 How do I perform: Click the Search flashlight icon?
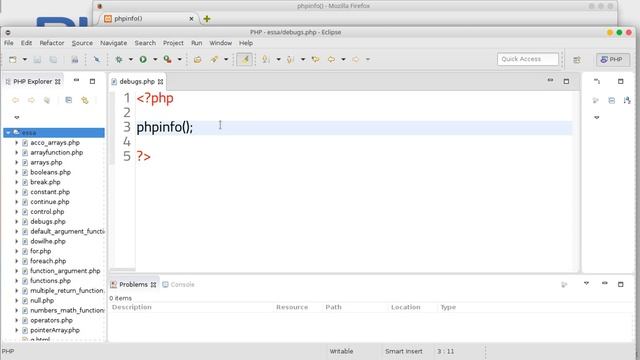pos(214,60)
